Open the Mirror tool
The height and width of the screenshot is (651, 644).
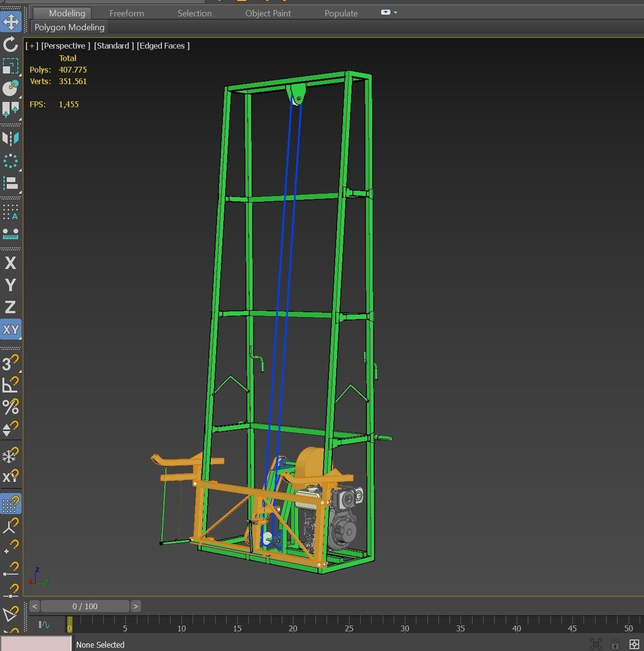point(11,138)
